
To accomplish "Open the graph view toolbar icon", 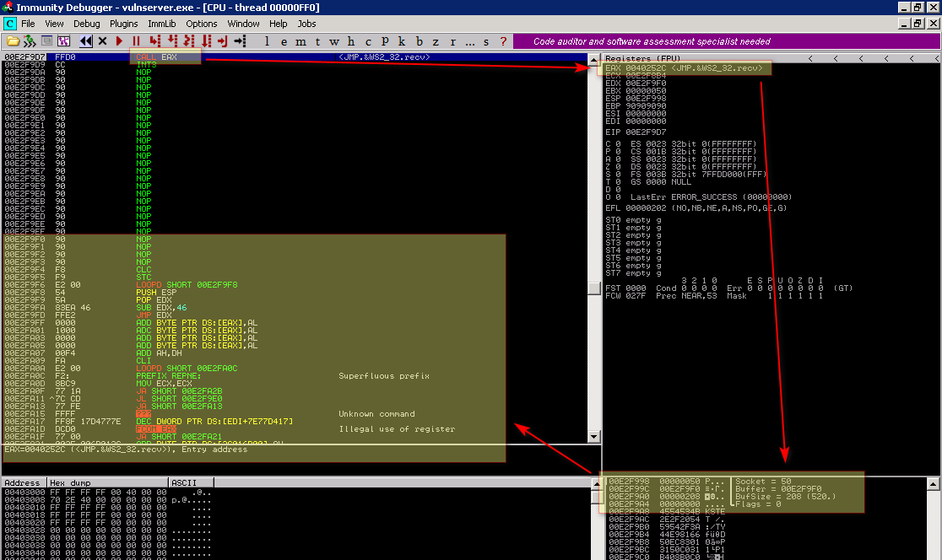I will tap(63, 40).
